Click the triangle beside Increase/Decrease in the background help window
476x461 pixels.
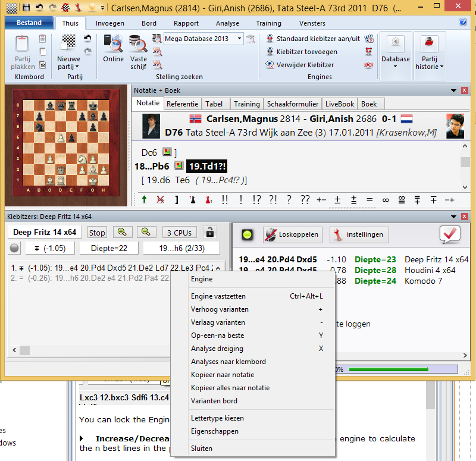pos(82,438)
